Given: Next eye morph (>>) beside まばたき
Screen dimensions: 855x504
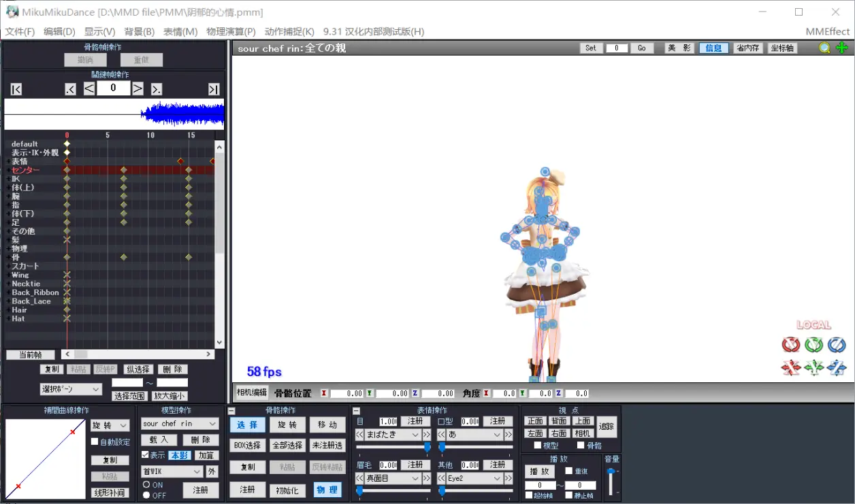Looking at the screenshot, I should pos(426,435).
